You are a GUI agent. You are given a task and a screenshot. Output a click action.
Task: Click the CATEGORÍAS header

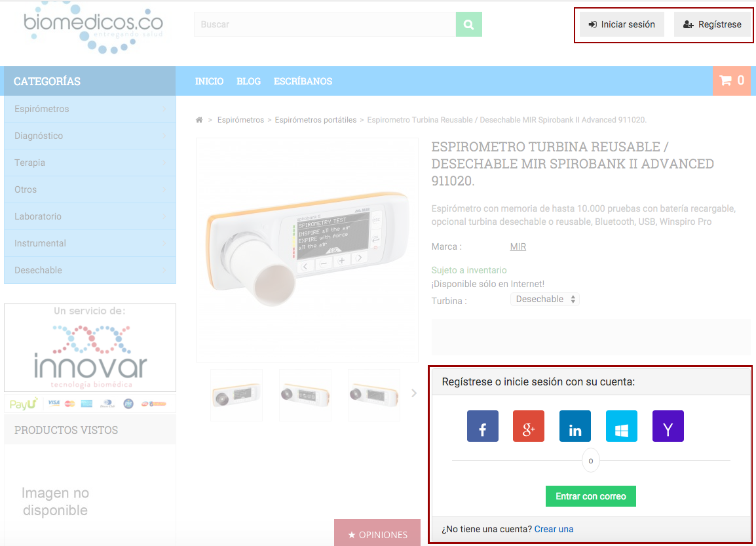point(90,81)
